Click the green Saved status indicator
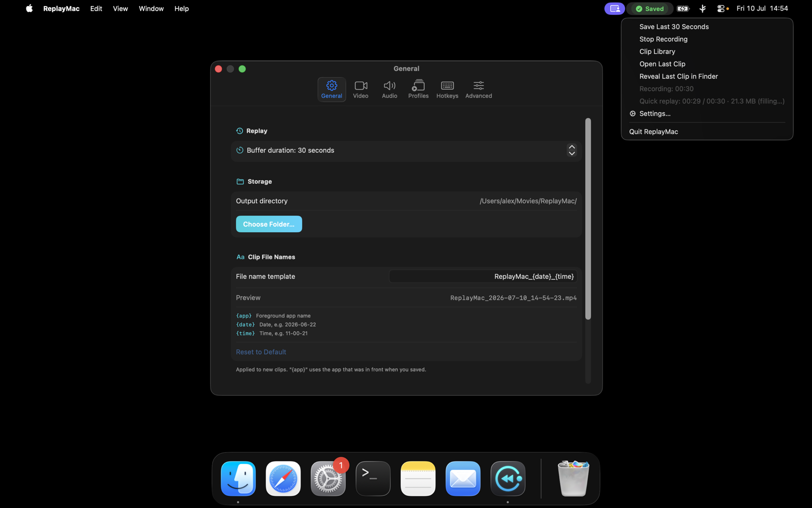 [x=650, y=9]
